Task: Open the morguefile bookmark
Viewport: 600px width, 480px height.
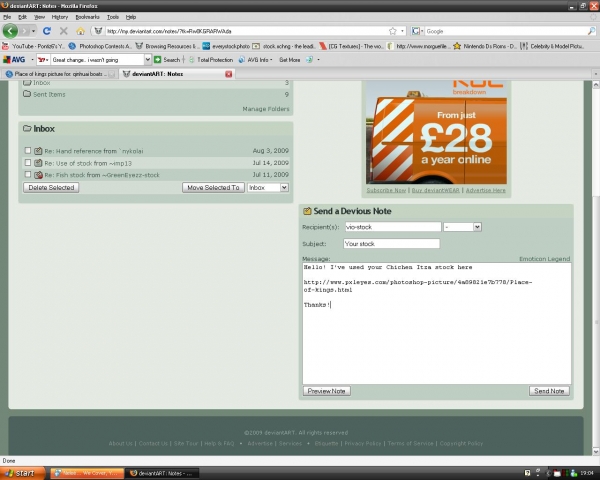Action: [418, 46]
